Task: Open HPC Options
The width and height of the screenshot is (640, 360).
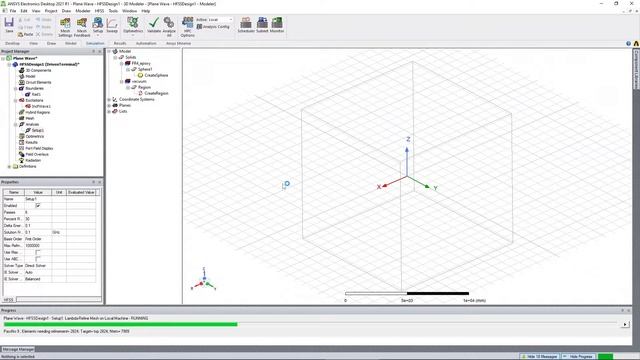Action: coord(187,27)
